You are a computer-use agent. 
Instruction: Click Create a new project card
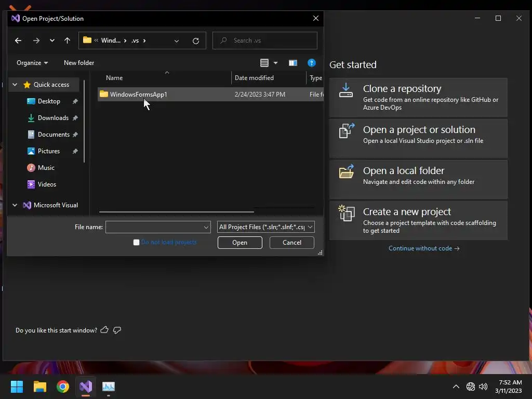(418, 220)
